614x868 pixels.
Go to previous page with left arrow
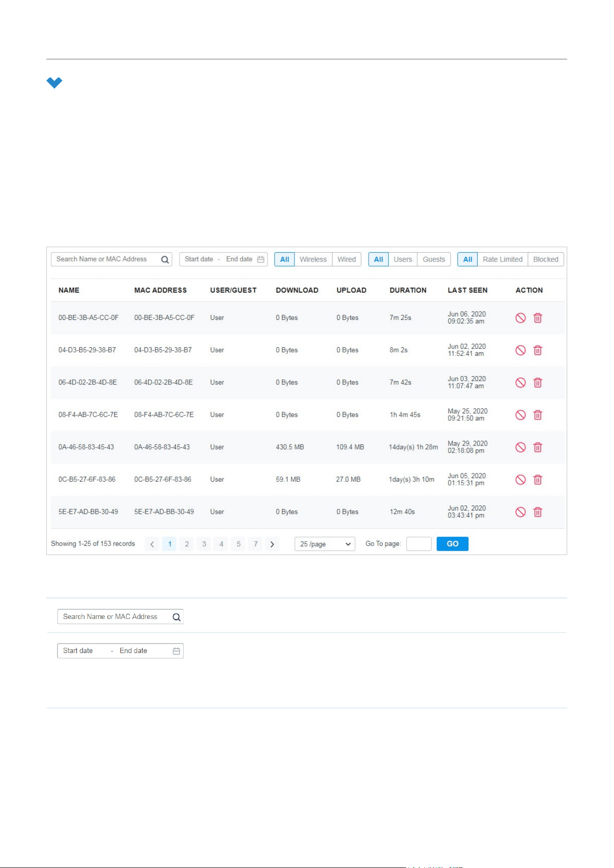click(x=152, y=544)
